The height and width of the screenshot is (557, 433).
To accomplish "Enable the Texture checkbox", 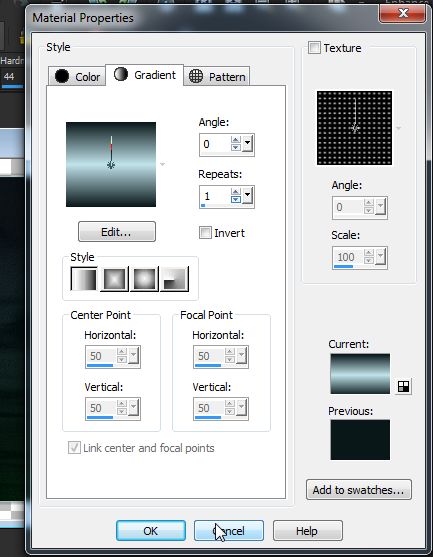I will (x=314, y=48).
